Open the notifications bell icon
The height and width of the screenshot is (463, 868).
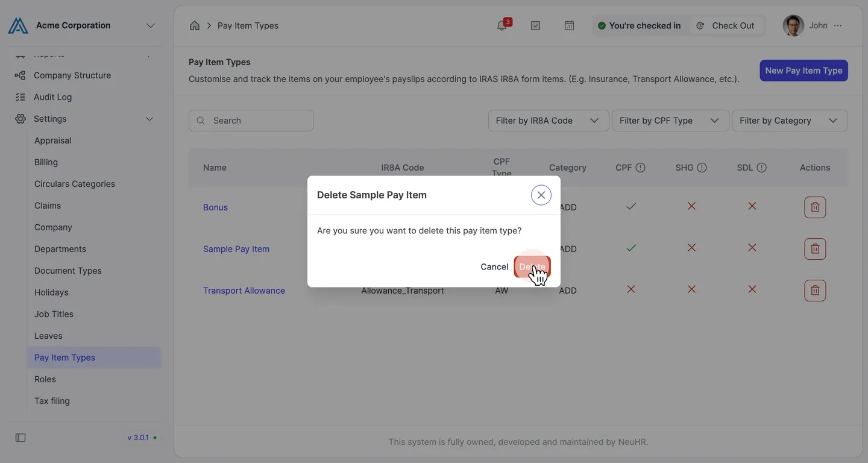click(502, 25)
